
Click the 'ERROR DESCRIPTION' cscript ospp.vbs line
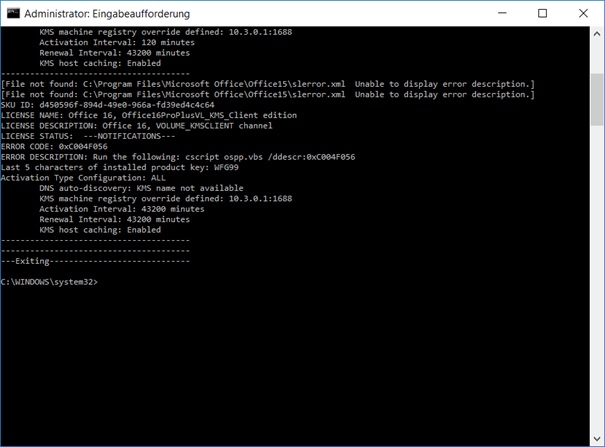178,157
